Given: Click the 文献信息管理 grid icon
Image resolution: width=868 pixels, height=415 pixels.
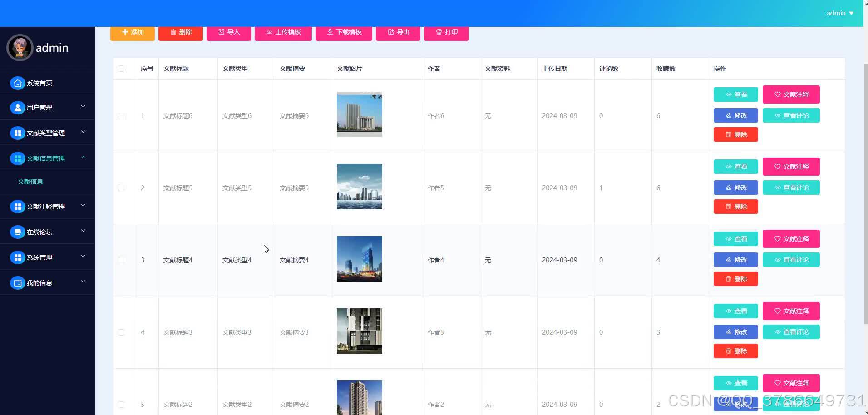Looking at the screenshot, I should click(18, 158).
